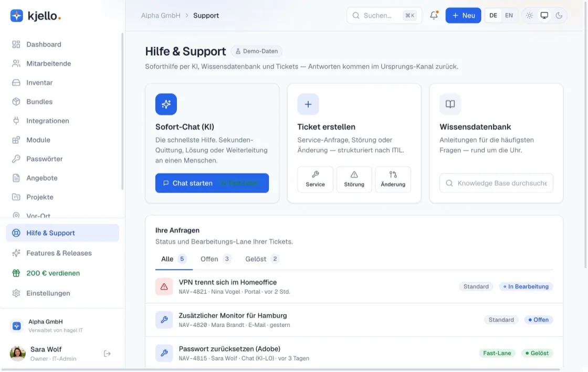Click warning icon of VPN ticket
588x372 pixels.
tap(164, 286)
